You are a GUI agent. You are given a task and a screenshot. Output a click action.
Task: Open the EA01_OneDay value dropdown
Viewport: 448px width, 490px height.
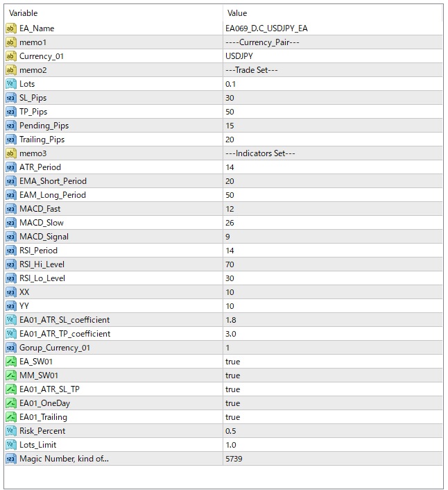pos(233,403)
